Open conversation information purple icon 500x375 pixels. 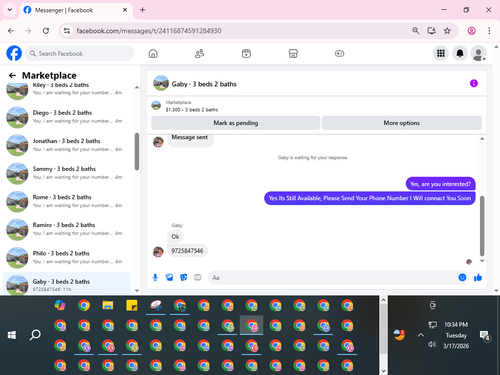tap(474, 83)
